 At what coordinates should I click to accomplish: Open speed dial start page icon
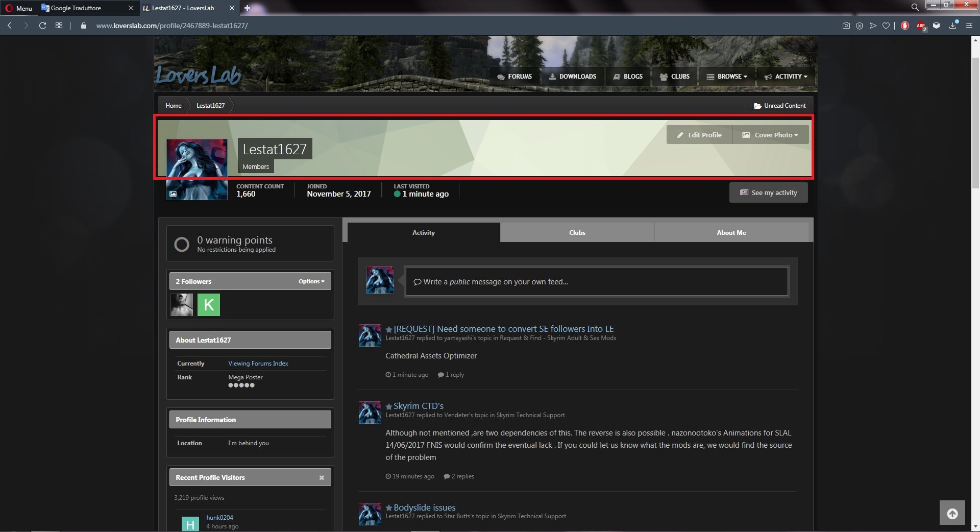[59, 25]
